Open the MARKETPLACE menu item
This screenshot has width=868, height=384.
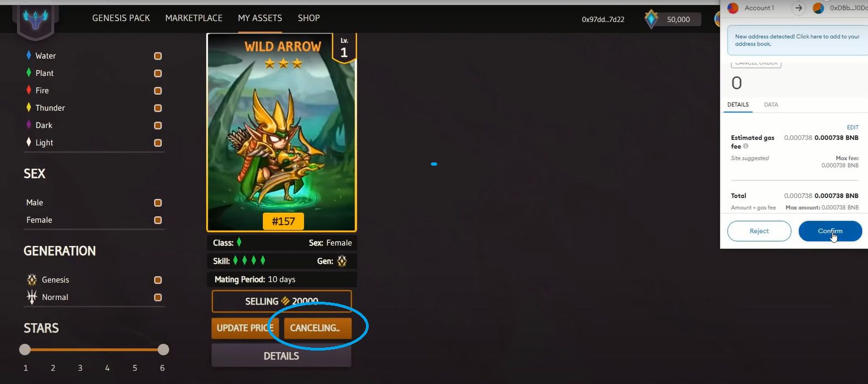tap(194, 18)
